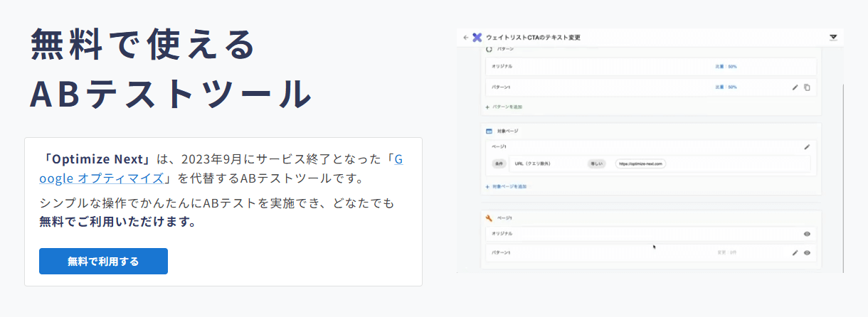Go back using the arrow in the demo header
The width and height of the screenshot is (868, 317).
click(465, 37)
